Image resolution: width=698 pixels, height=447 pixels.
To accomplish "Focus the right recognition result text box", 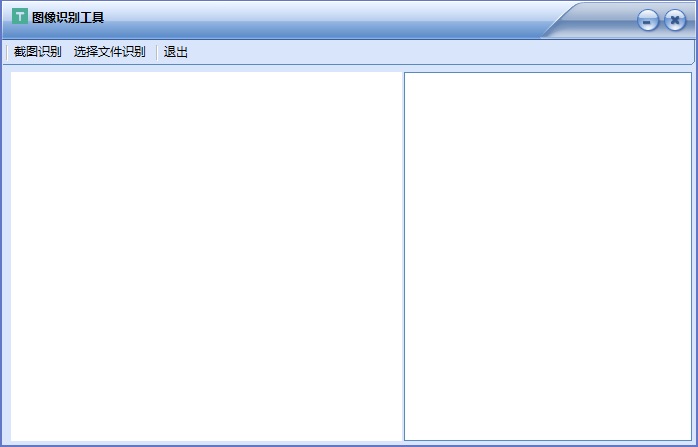I will 547,255.
